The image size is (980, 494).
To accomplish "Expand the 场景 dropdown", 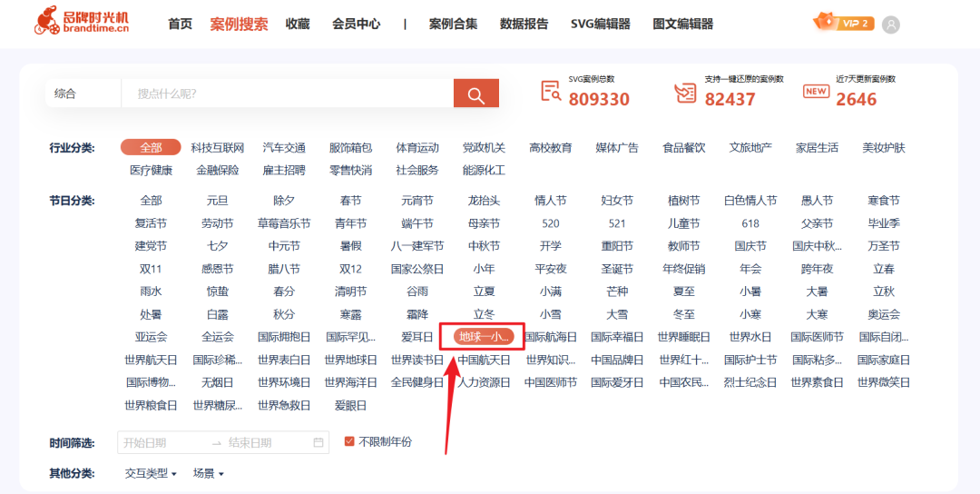I will tap(208, 473).
